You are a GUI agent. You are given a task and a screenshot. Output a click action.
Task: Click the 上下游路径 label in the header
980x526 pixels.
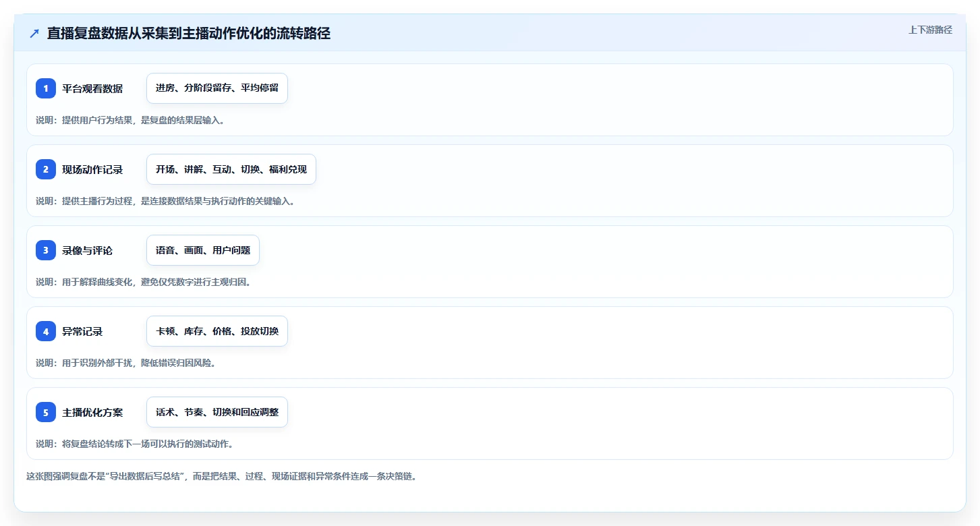pos(930,30)
